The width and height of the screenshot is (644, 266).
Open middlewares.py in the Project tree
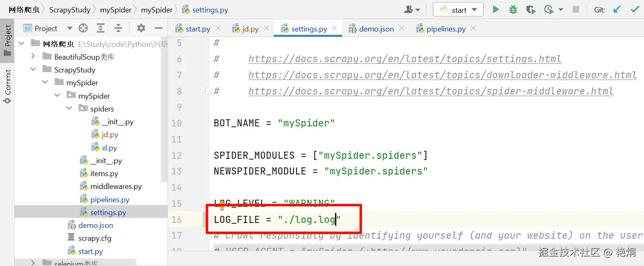111,186
